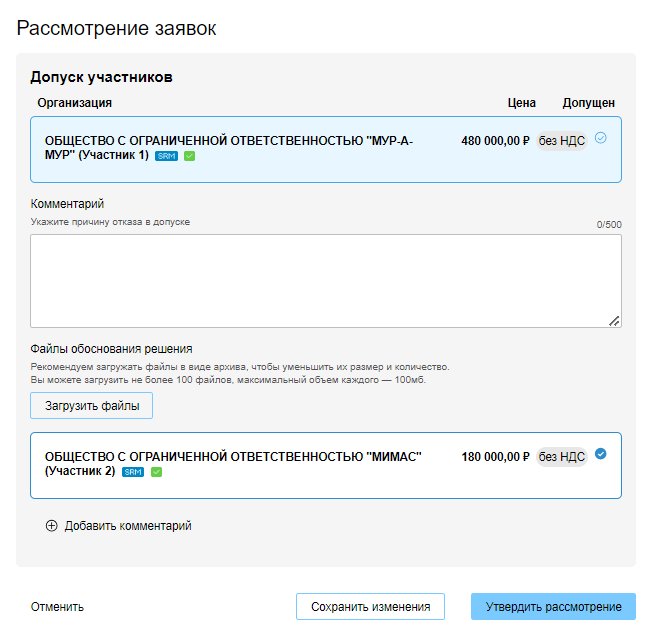Click the comment box resize handle

tap(614, 321)
